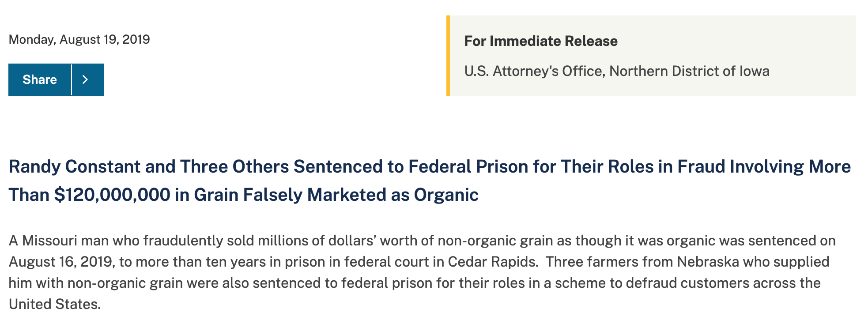Click the $120,000,000 figure in the headline

tap(112, 195)
